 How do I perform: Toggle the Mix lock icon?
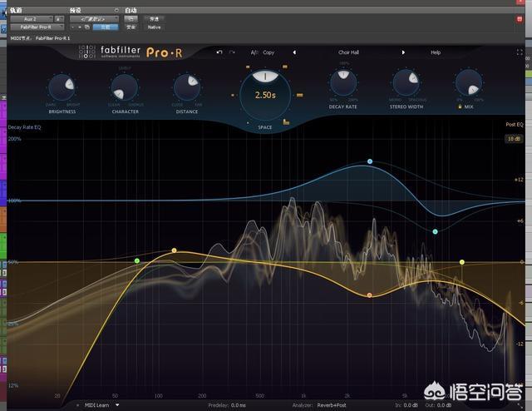click(460, 106)
